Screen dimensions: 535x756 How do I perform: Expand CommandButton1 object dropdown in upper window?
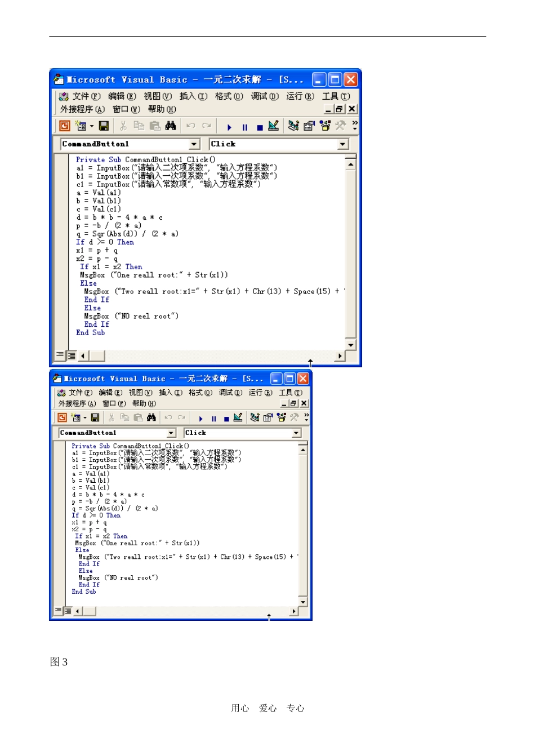[x=194, y=144]
